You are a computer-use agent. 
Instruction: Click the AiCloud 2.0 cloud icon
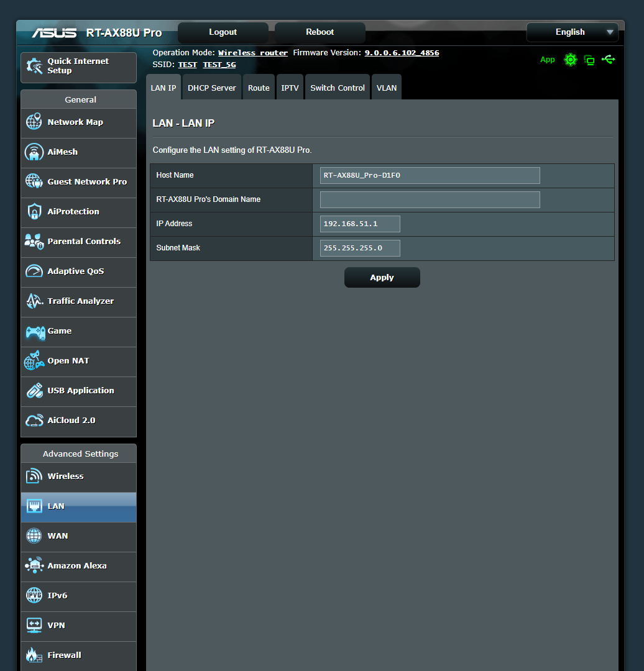pyautogui.click(x=34, y=420)
